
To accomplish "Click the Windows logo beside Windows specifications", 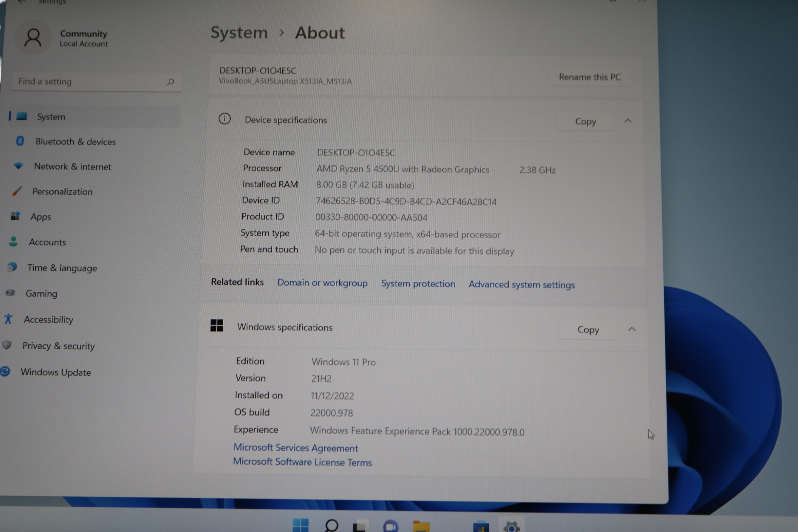I will click(x=217, y=325).
